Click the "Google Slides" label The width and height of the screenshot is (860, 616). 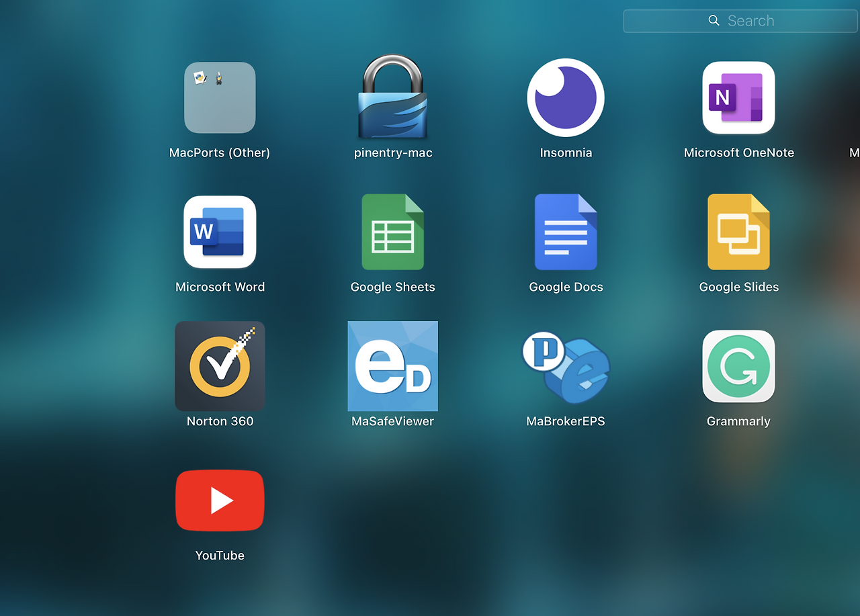[738, 287]
